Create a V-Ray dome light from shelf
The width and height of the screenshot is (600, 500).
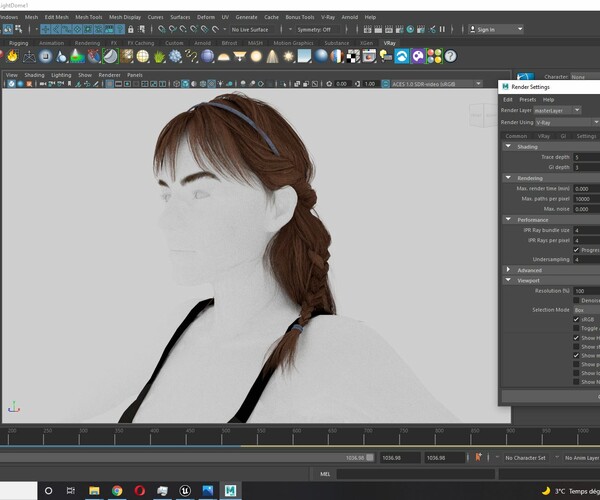pos(223,57)
